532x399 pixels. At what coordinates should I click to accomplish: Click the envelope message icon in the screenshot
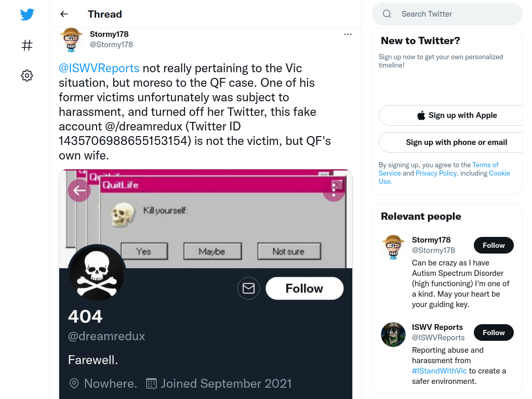point(249,288)
